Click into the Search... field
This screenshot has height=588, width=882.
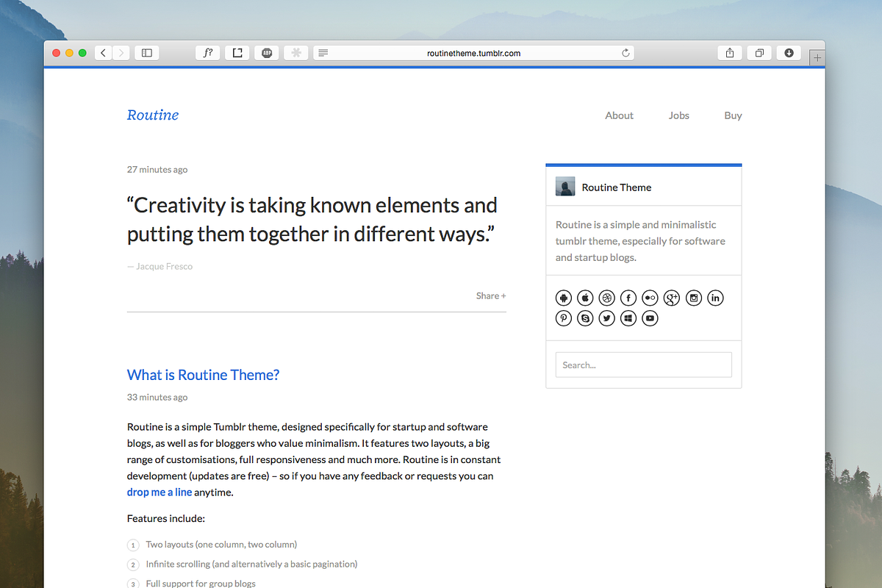point(644,365)
